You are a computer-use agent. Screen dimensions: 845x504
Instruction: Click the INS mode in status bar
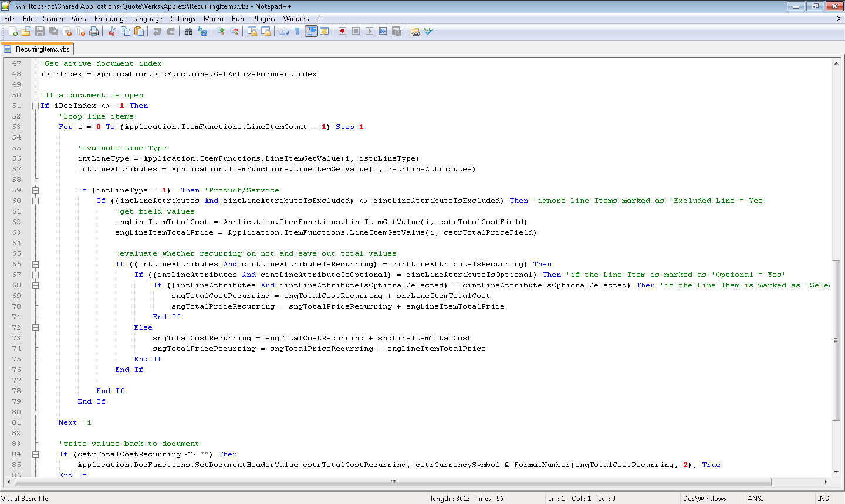click(x=823, y=499)
